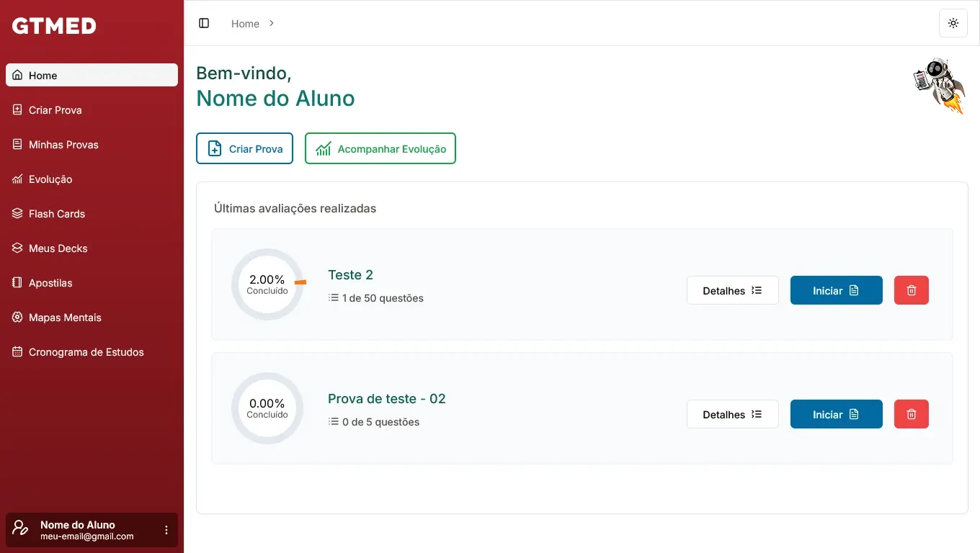Screen dimensions: 980x553
Task: Open Flash Cards from sidebar
Action: 57,214
